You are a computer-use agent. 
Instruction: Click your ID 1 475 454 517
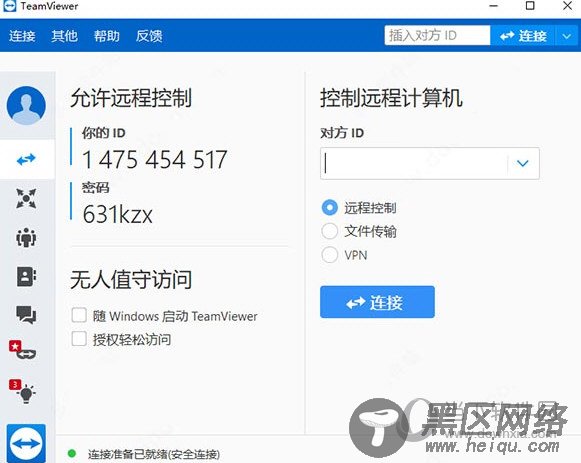pos(155,160)
